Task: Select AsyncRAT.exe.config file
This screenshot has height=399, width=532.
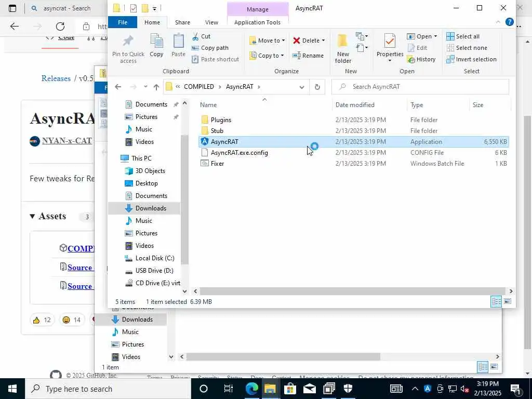Action: click(x=239, y=153)
